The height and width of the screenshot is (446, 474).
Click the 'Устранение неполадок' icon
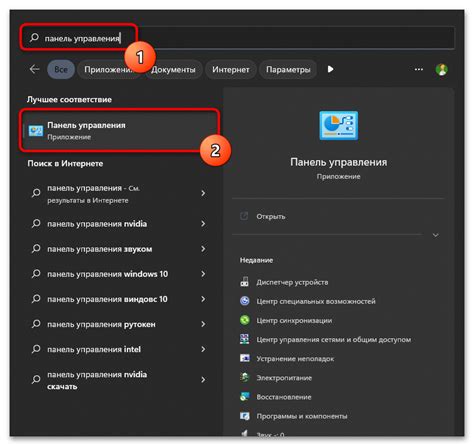245,358
